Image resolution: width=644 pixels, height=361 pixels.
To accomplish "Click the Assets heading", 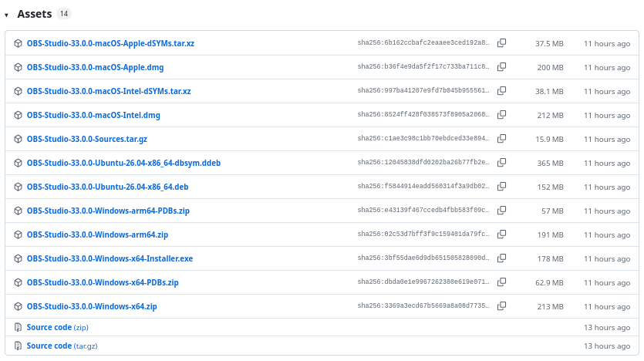I will point(35,14).
